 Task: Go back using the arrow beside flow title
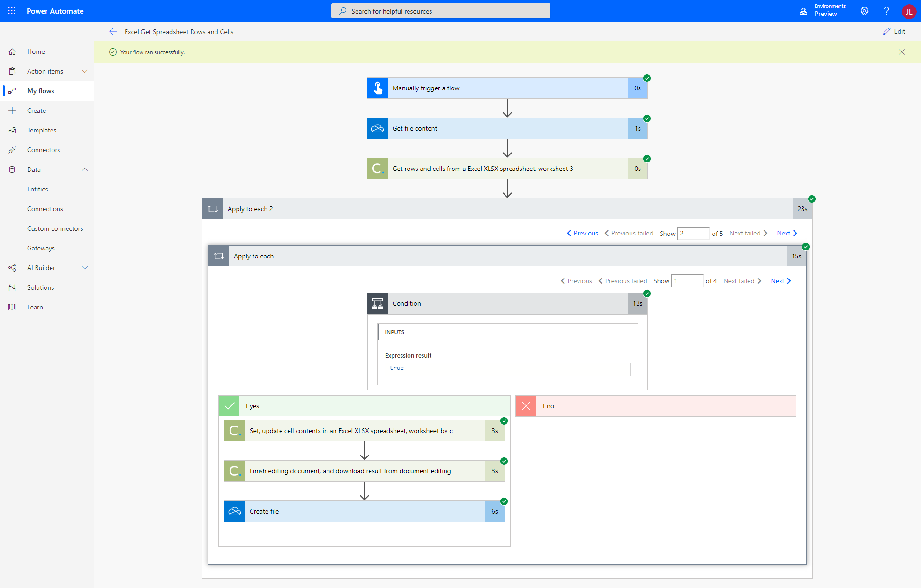[113, 31]
